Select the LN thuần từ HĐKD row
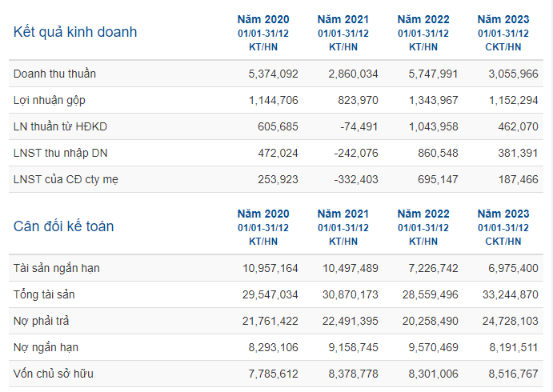553x392 pixels. pyautogui.click(x=276, y=126)
